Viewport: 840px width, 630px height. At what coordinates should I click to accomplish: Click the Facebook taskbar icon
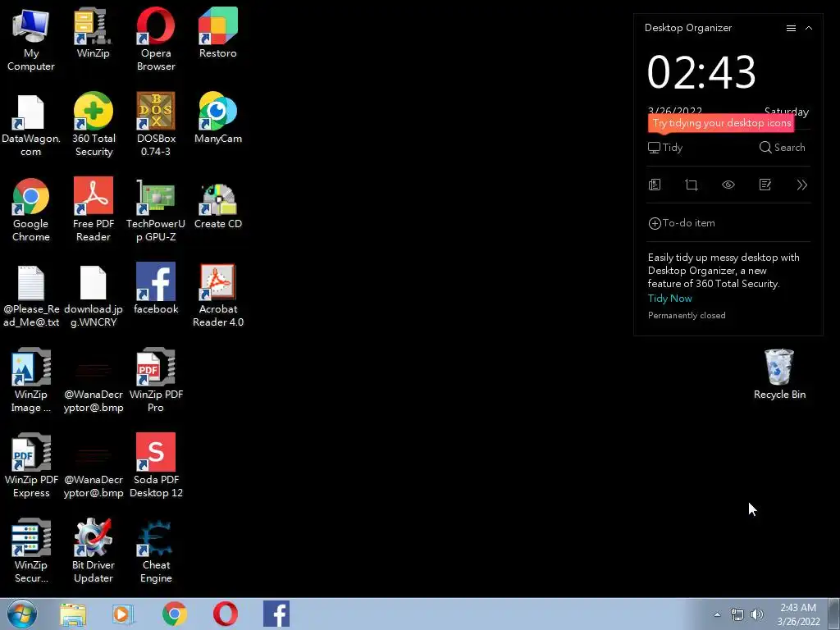coord(276,614)
